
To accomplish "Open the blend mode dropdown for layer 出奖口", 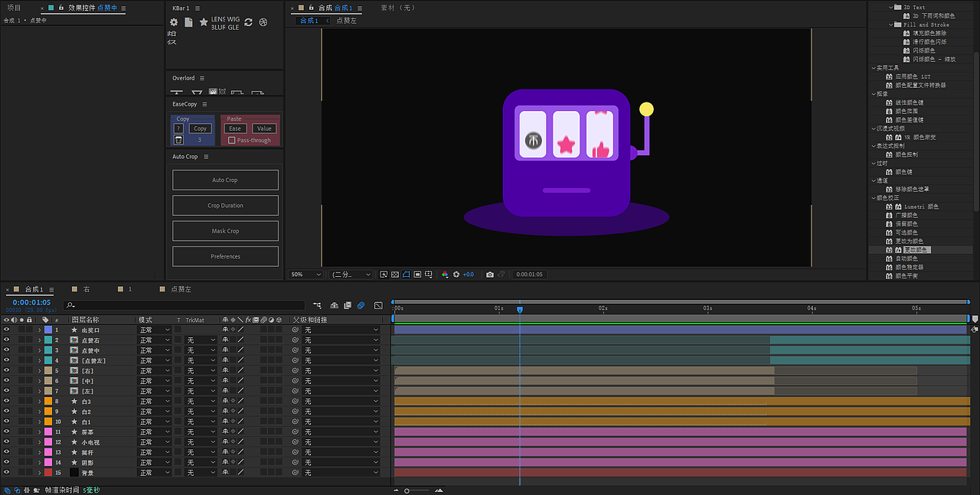I will [154, 330].
